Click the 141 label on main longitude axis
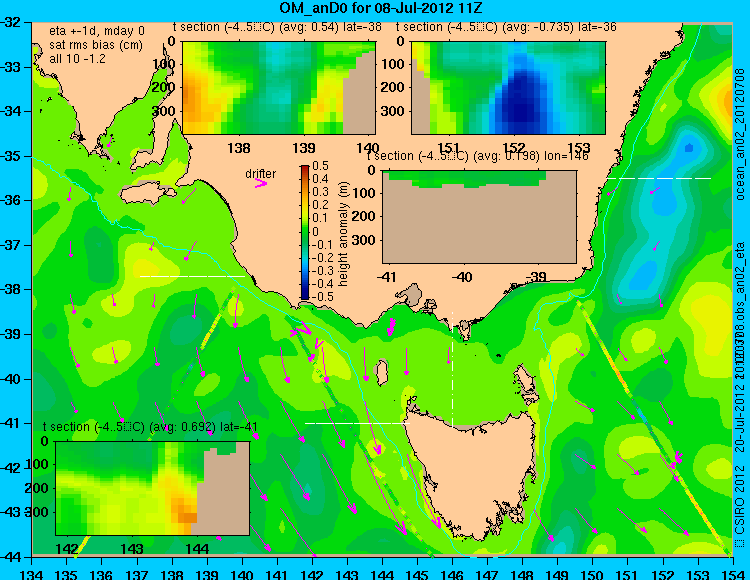The width and height of the screenshot is (750, 580). click(277, 573)
